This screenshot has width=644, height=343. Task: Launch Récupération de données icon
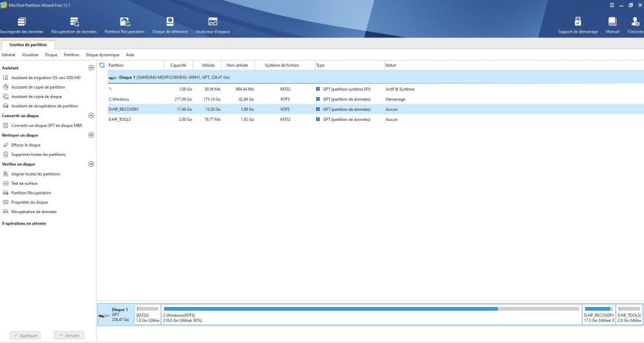click(x=74, y=24)
